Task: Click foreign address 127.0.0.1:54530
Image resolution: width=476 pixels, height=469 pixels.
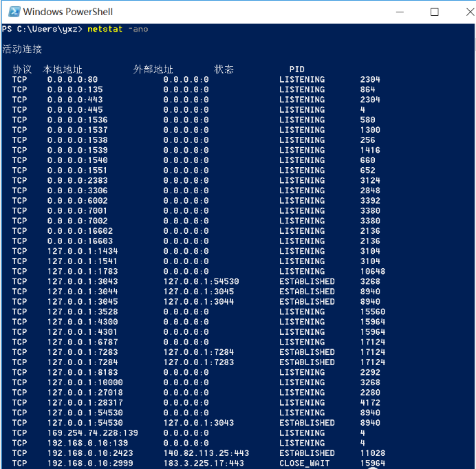Action: 201,281
